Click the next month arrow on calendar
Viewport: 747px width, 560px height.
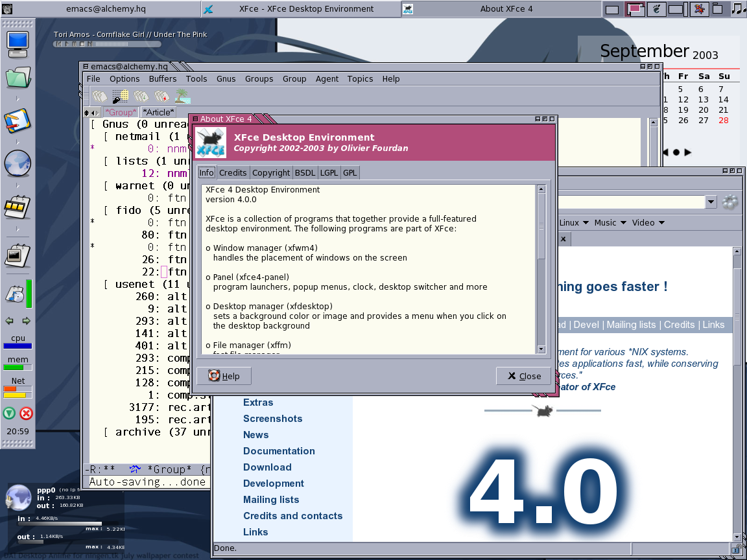point(688,152)
